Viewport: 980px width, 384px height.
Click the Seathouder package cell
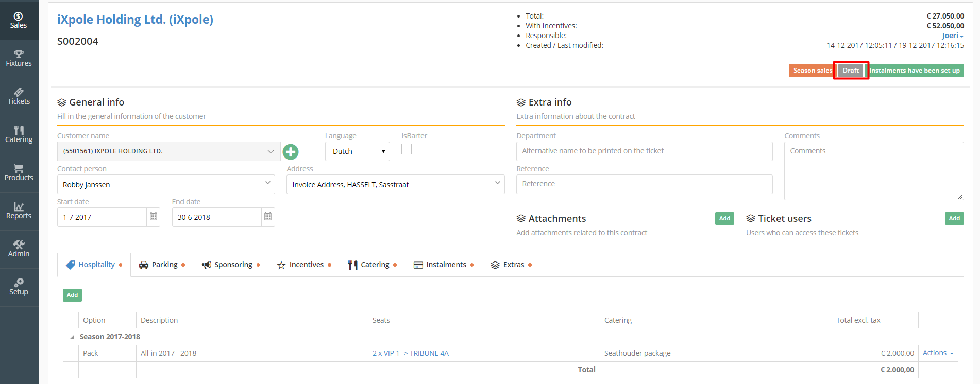(716, 353)
